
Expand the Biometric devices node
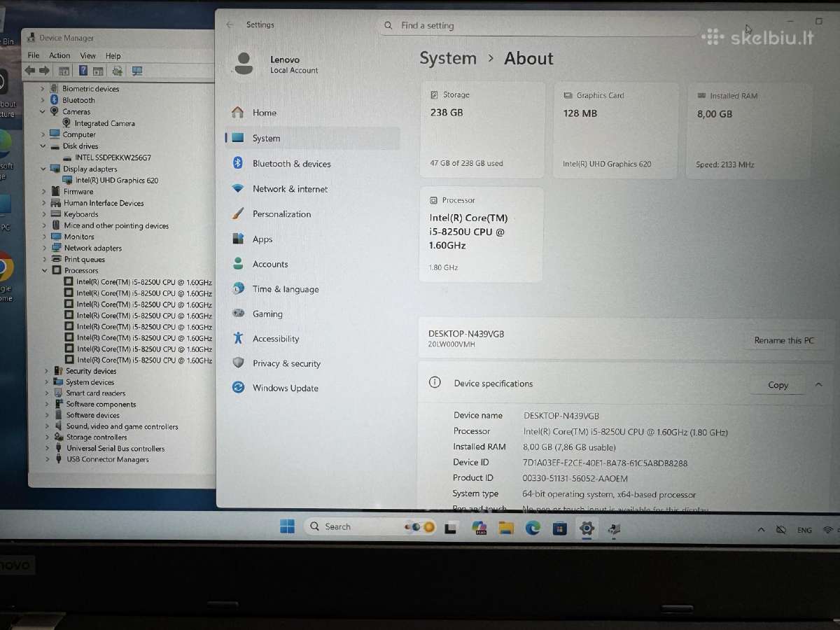pos(43,89)
